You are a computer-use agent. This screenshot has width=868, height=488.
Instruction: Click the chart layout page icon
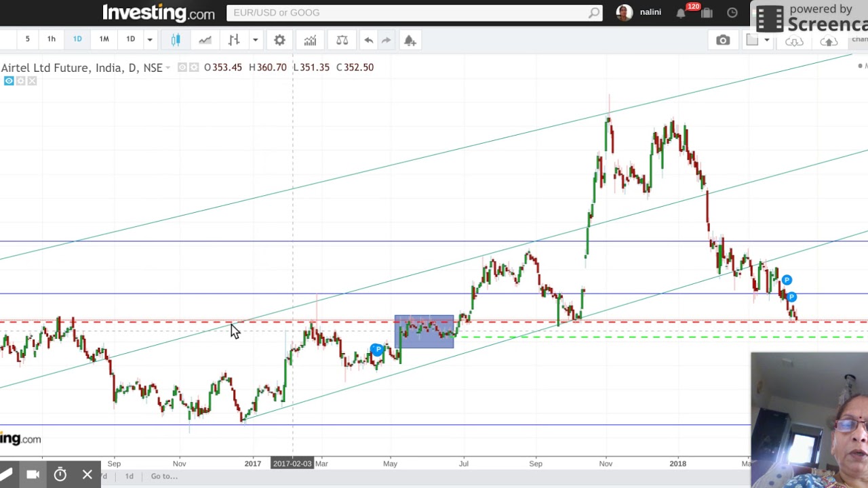click(x=752, y=40)
